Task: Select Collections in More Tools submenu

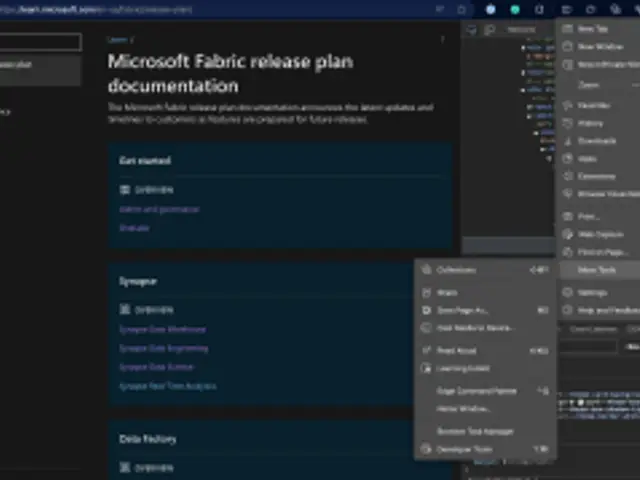Action: [485, 270]
